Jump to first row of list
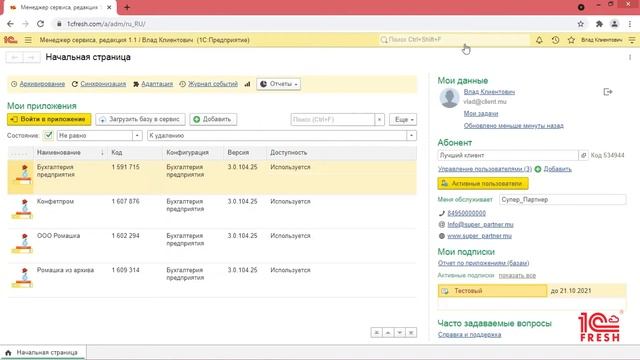This screenshot has height=360, width=640. pyautogui.click(x=376, y=333)
